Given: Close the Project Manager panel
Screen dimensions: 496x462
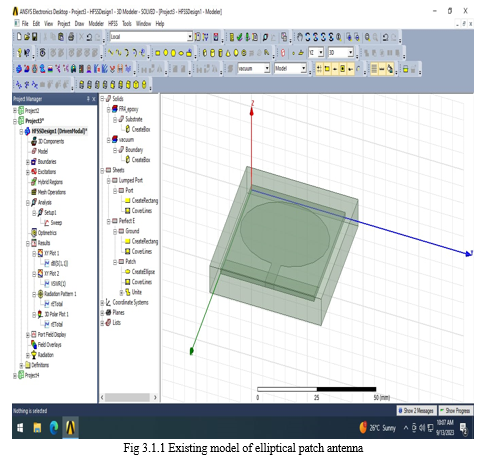Looking at the screenshot, I should point(94,99).
